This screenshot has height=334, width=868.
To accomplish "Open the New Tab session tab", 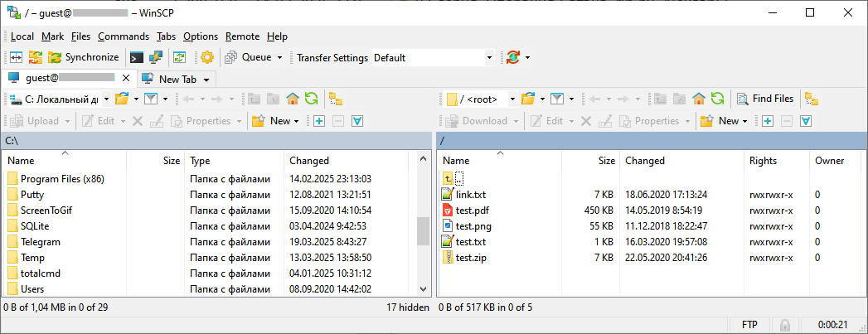I will pos(177,79).
